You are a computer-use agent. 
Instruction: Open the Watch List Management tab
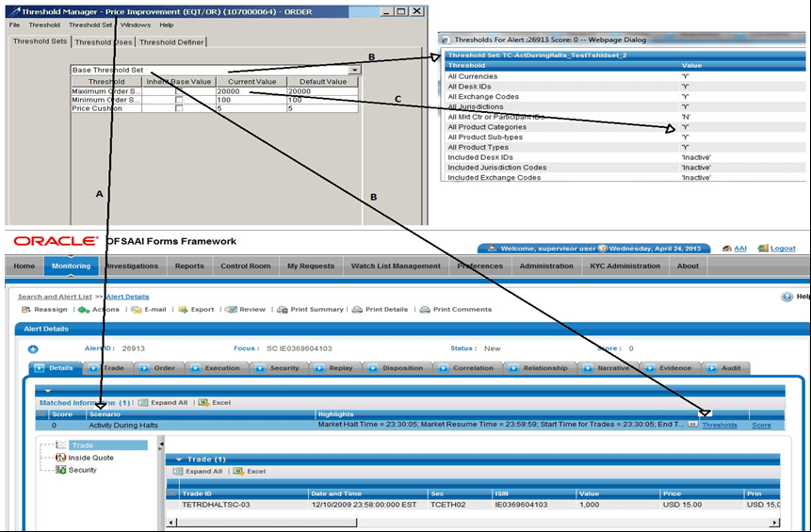pos(396,266)
